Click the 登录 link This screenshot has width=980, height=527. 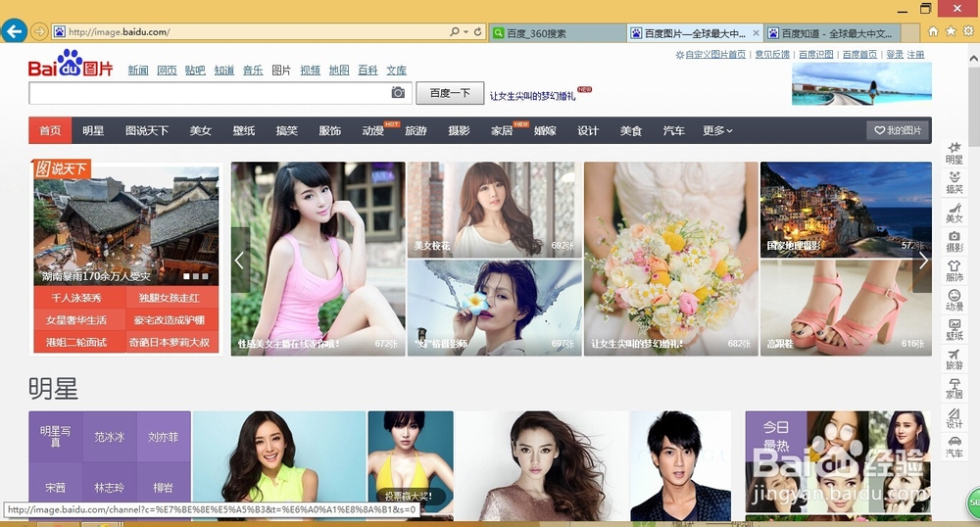tap(895, 54)
